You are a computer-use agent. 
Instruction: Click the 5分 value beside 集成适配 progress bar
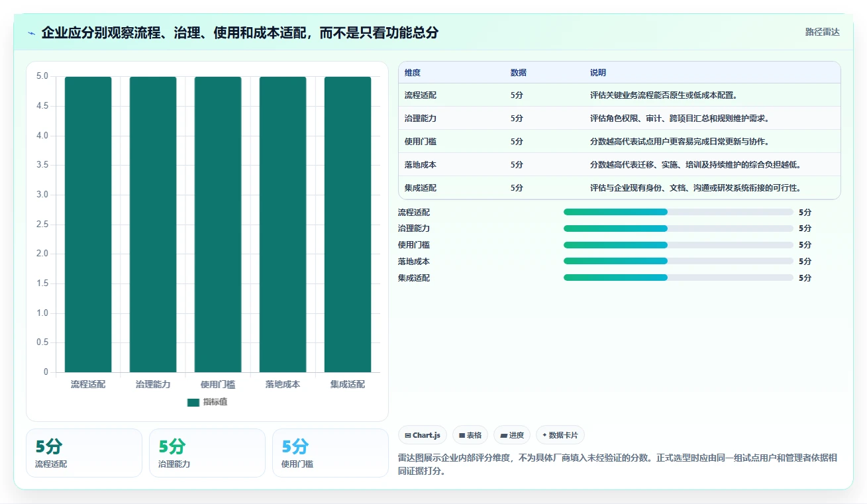[x=805, y=278]
